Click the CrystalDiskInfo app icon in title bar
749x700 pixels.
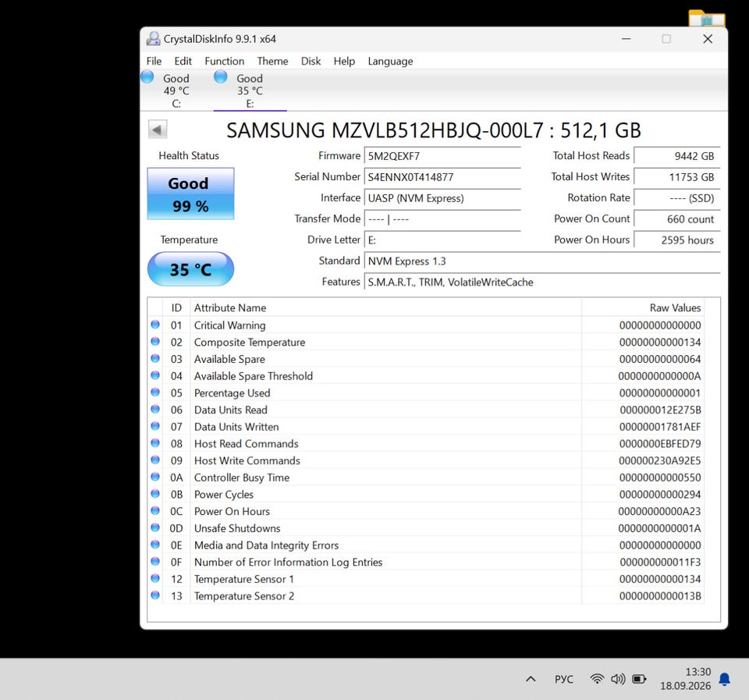click(153, 39)
